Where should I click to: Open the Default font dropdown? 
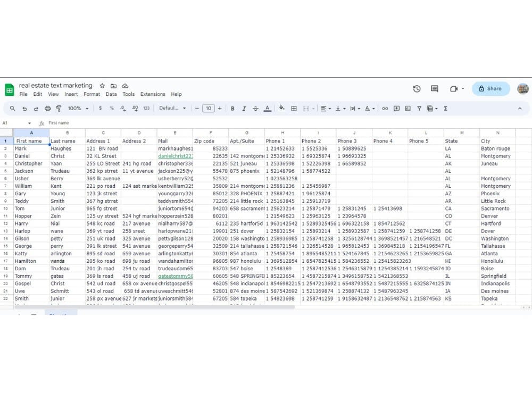172,108
